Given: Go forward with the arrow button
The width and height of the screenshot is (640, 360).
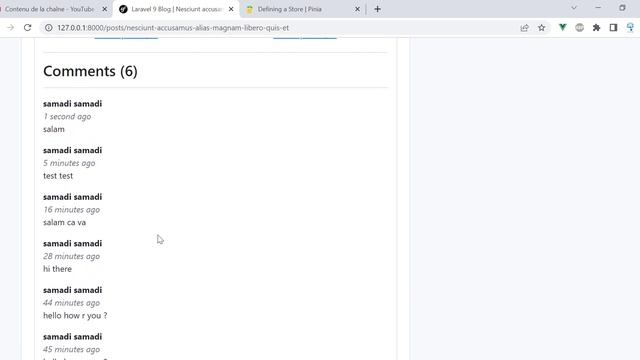Looking at the screenshot, I should 11,28.
